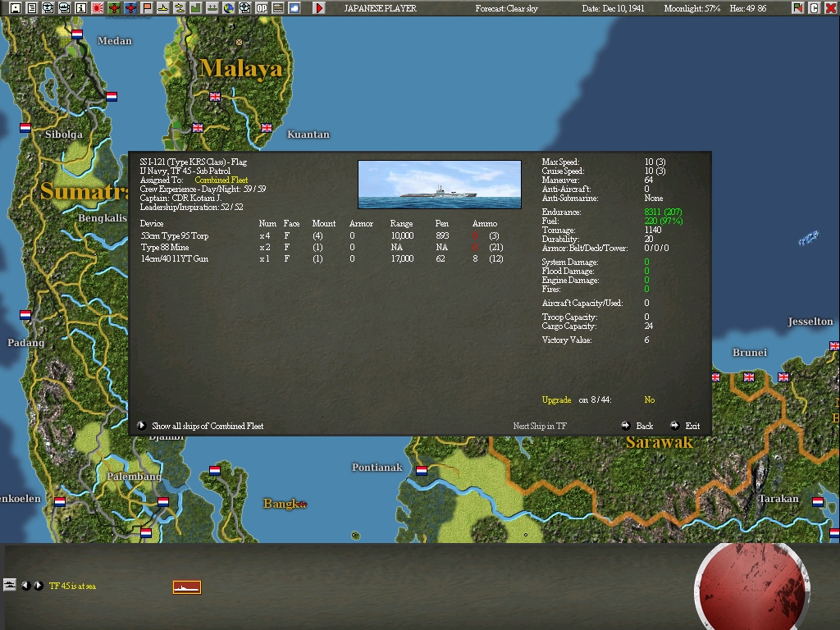This screenshot has height=630, width=840.
Task: Select the Dutch flag base near Medan
Action: [77, 34]
